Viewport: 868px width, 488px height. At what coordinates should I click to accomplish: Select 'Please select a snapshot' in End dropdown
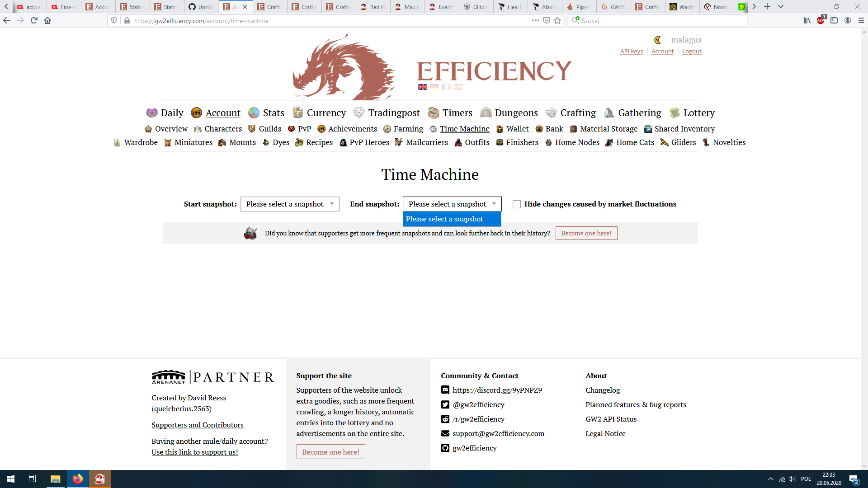(452, 219)
